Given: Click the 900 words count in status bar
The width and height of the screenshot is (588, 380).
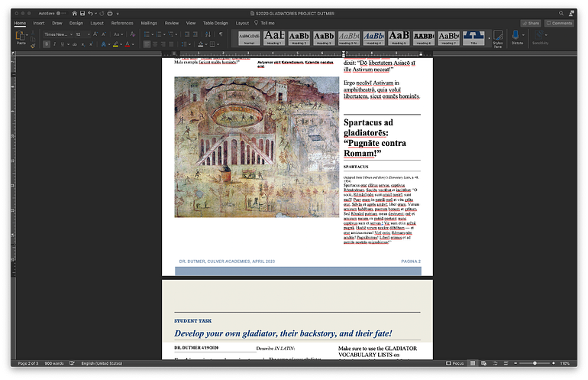Looking at the screenshot, I should [54, 363].
